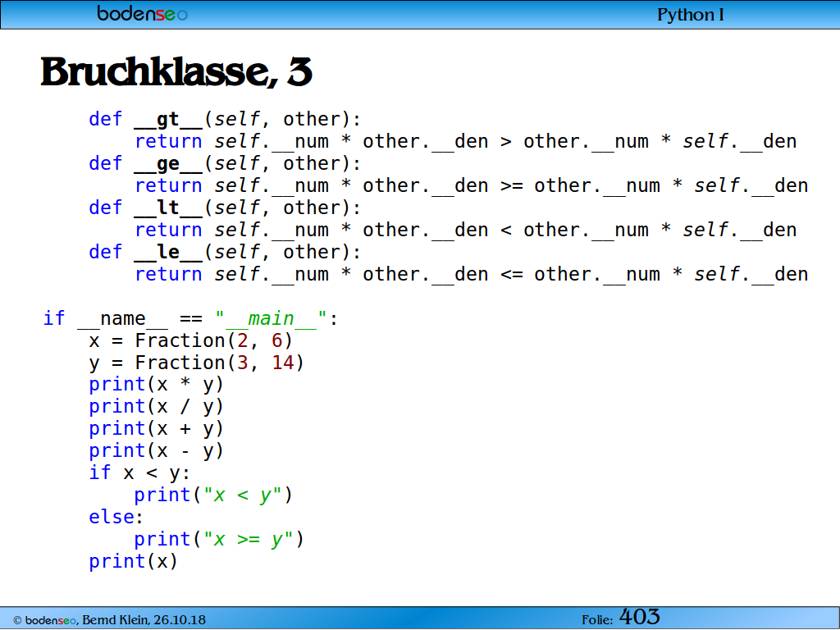Image resolution: width=840 pixels, height=630 pixels.
Task: Click the 'print("x >= y")' line
Action: tap(219, 539)
